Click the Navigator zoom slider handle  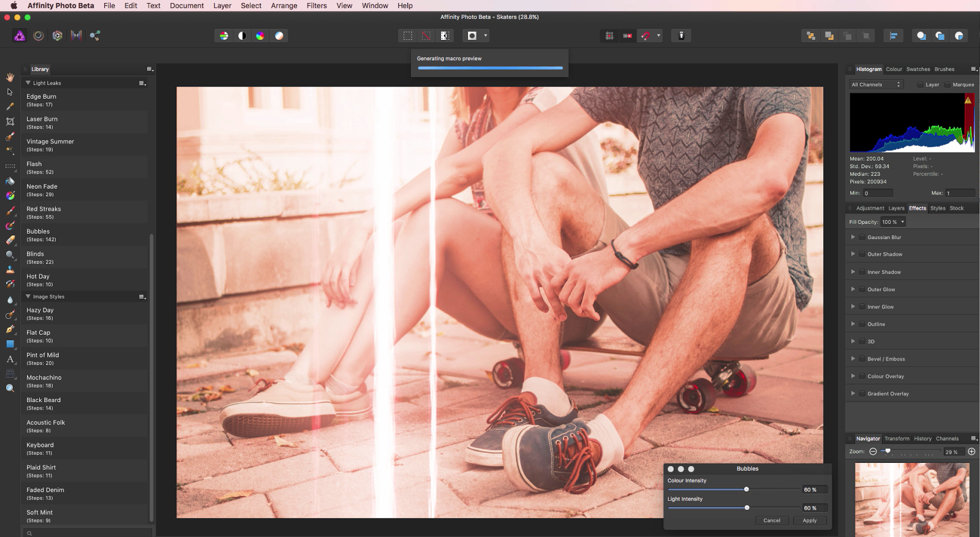[x=888, y=451]
